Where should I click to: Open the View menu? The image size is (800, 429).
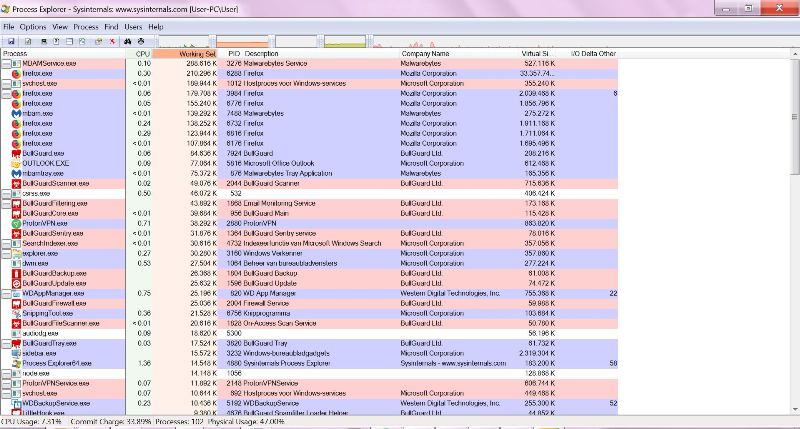pyautogui.click(x=60, y=27)
